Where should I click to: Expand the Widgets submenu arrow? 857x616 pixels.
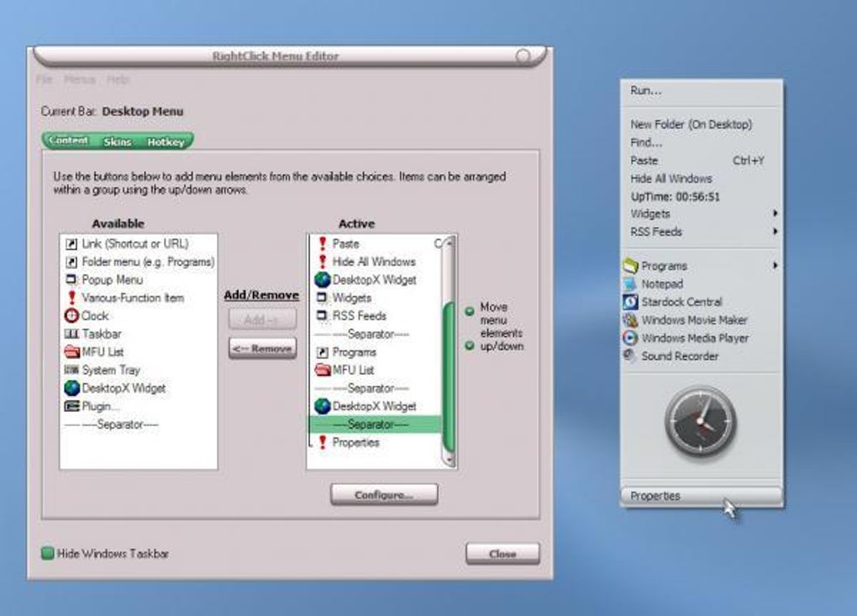[x=775, y=213]
